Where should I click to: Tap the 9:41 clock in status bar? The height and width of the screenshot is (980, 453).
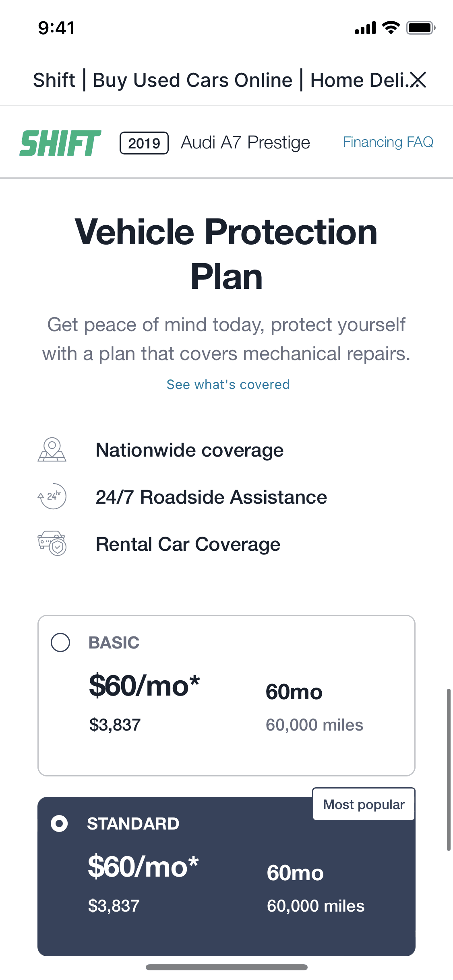click(56, 28)
